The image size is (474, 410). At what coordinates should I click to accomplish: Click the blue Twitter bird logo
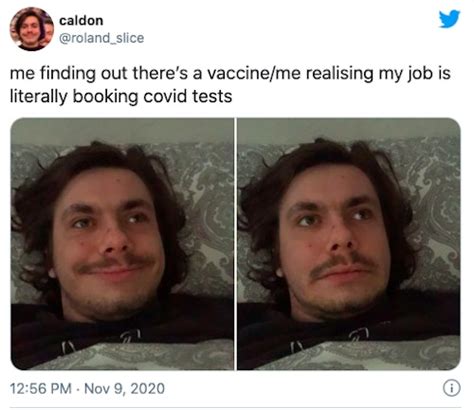(x=449, y=19)
